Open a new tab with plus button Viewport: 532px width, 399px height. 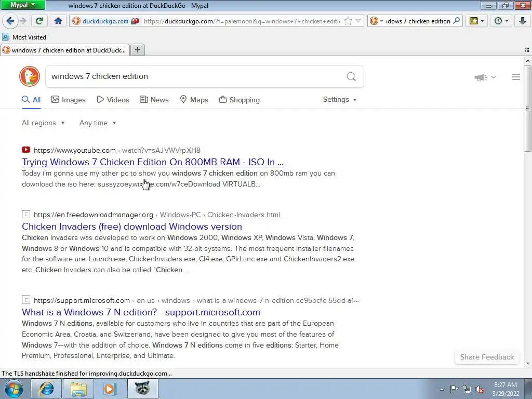coord(137,50)
